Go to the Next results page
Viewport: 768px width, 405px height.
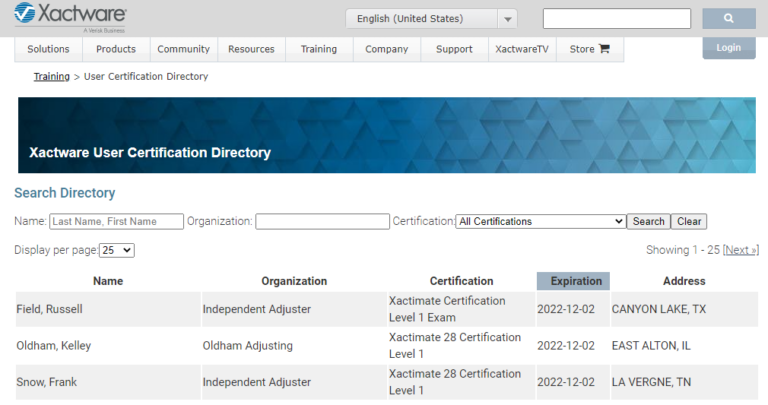click(740, 250)
